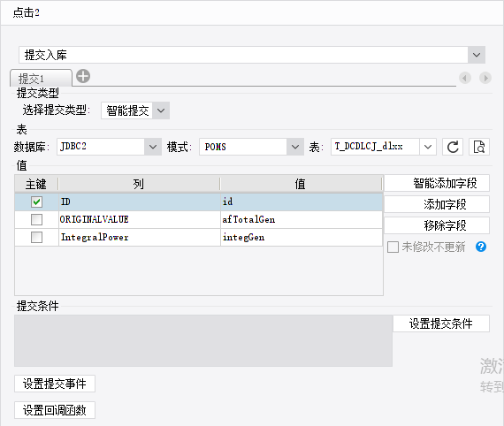504x426 pixels.
Task: Enable 未修改不更新 checkbox
Action: (x=393, y=247)
